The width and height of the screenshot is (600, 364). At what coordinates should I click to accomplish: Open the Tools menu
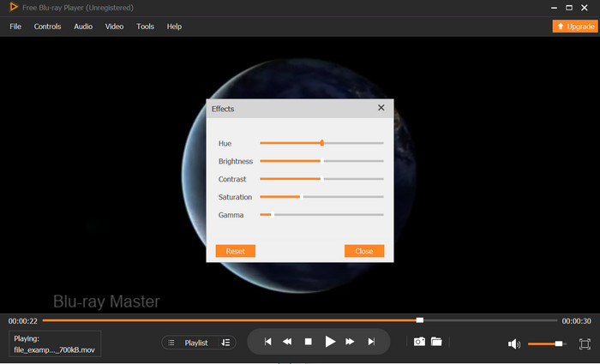point(145,27)
